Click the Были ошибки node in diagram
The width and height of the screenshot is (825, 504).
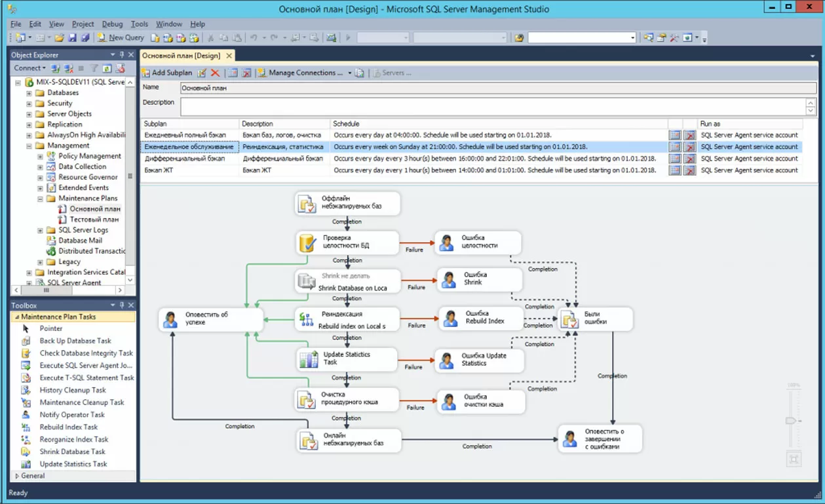[596, 319]
